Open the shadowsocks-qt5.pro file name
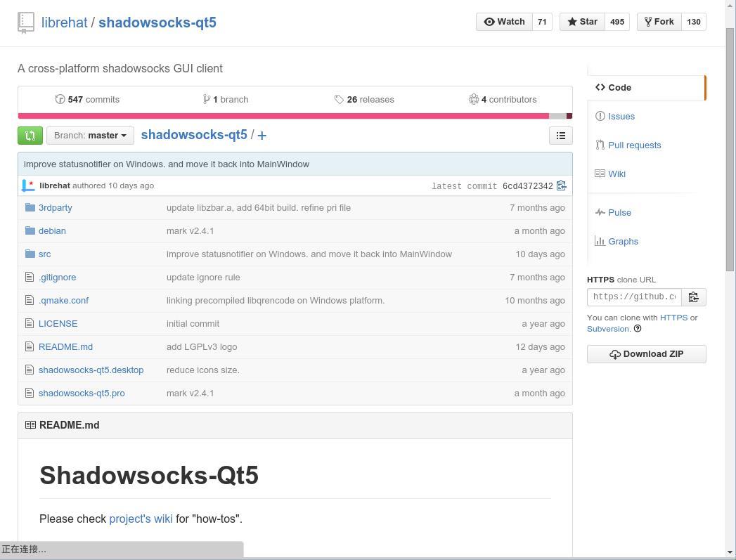 pyautogui.click(x=82, y=393)
